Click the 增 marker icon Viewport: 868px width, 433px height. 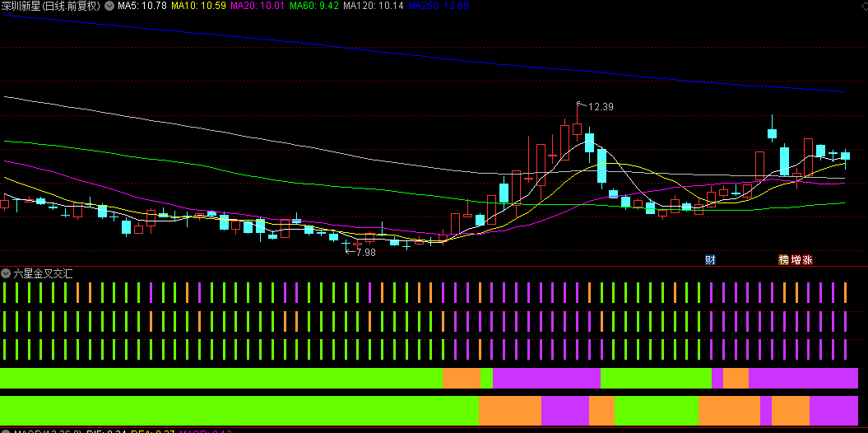tap(796, 260)
